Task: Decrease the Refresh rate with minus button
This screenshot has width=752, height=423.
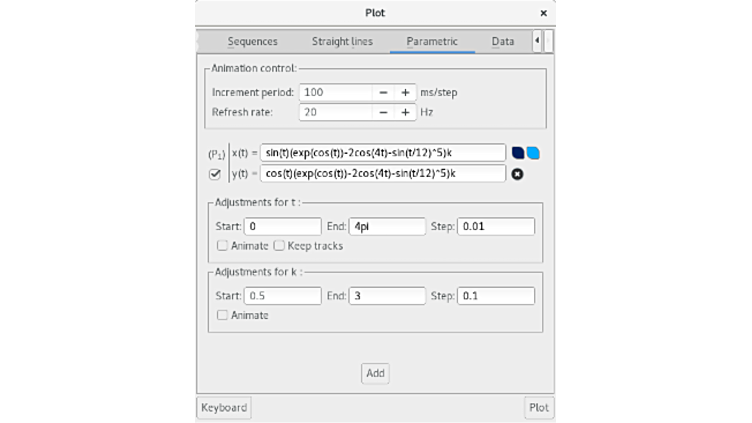Action: click(383, 112)
